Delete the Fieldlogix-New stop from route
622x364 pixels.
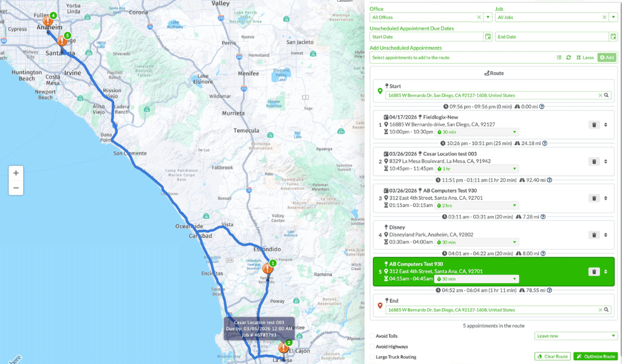point(594,125)
